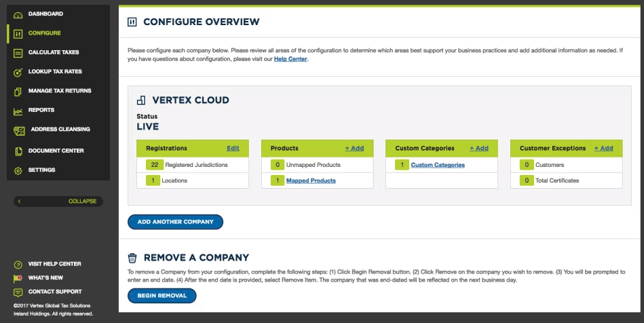Screen dimensions: 644x323
Task: Open the Reports section
Action: [41, 110]
